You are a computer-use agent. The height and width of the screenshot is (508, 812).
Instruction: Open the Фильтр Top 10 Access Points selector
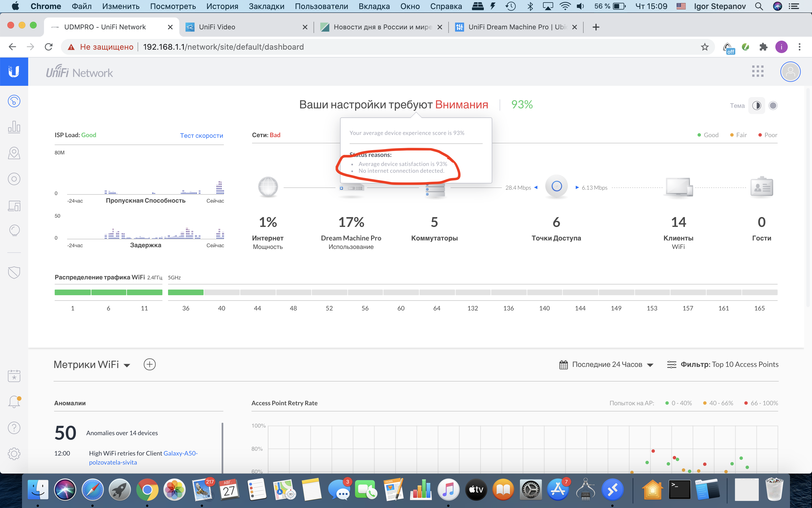click(x=723, y=365)
